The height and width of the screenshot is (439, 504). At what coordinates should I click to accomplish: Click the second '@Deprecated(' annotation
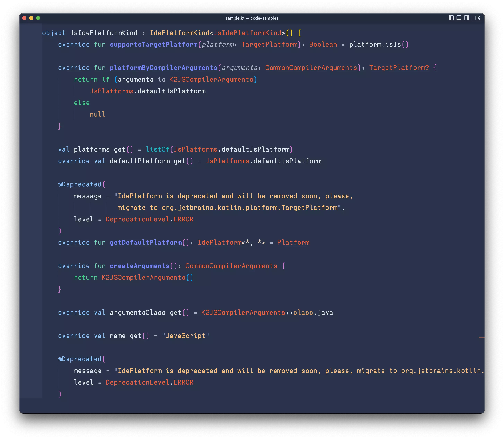coord(82,359)
